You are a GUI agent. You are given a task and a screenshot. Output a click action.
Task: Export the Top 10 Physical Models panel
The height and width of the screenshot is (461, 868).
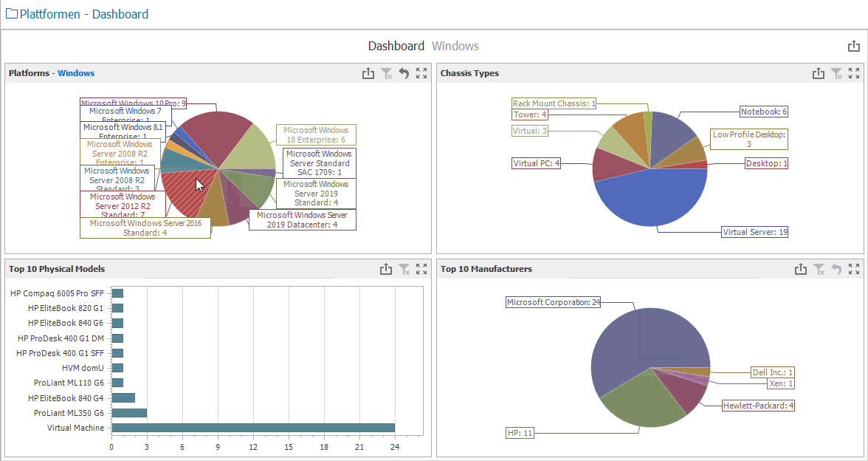[386, 269]
